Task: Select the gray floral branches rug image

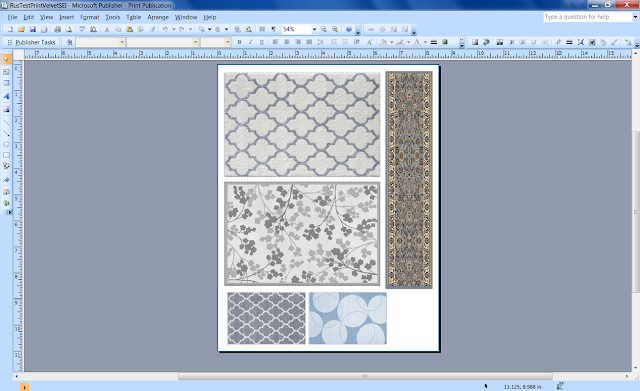Action: tap(302, 233)
